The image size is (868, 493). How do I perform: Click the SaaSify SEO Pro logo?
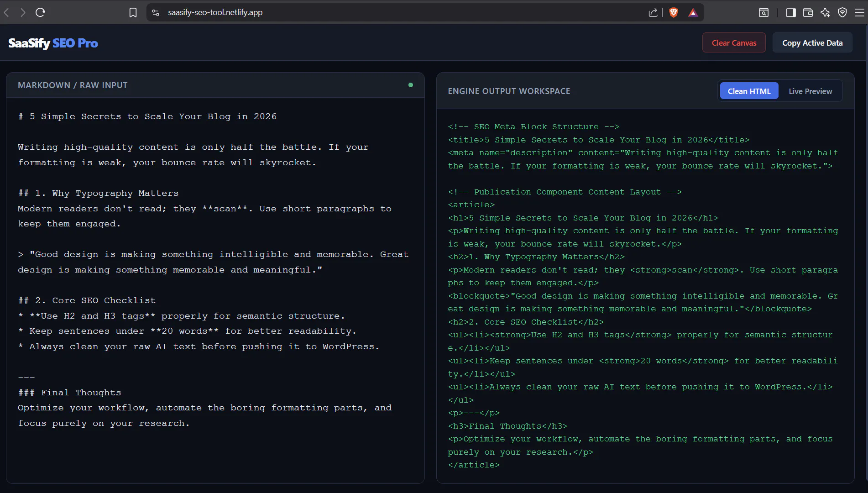(x=53, y=43)
